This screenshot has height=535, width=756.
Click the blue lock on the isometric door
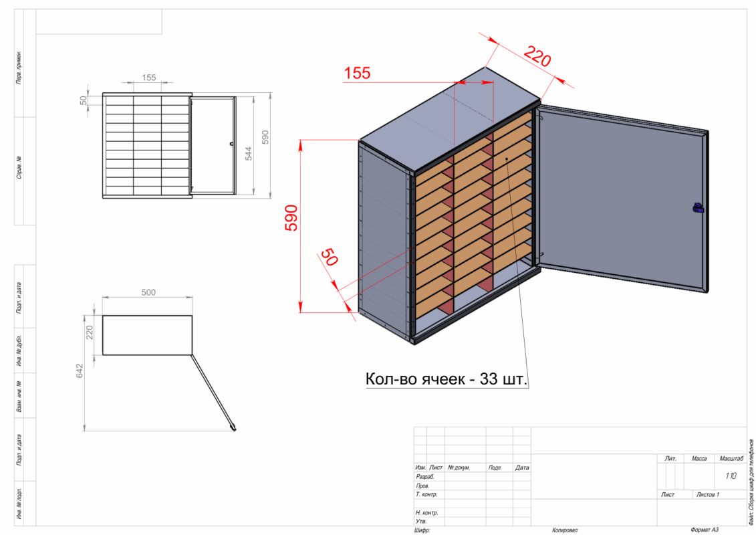[698, 209]
